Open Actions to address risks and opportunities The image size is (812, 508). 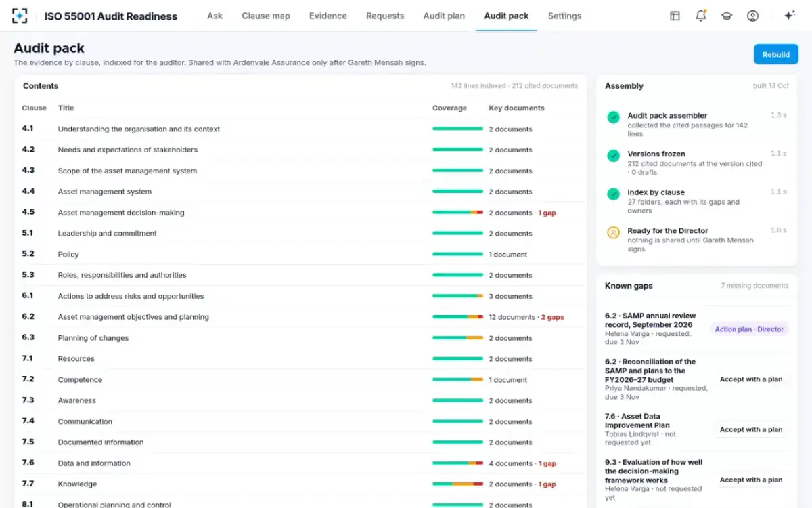coord(300,296)
